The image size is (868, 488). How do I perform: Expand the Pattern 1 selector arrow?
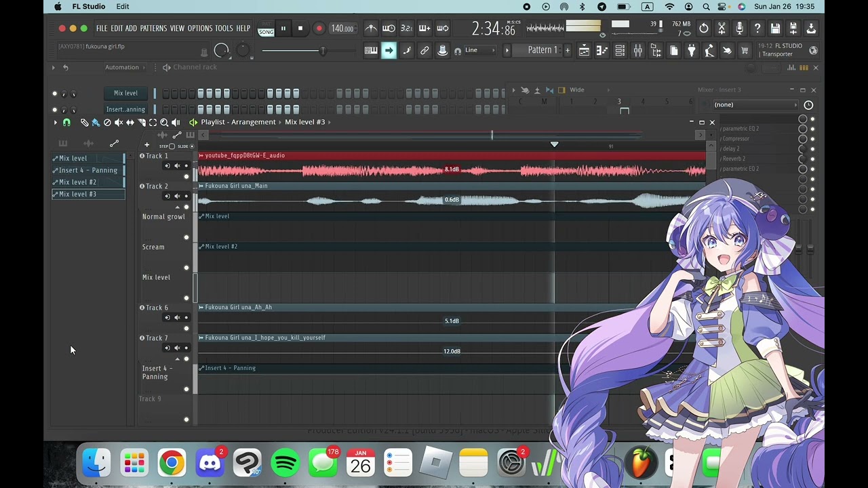pos(507,51)
